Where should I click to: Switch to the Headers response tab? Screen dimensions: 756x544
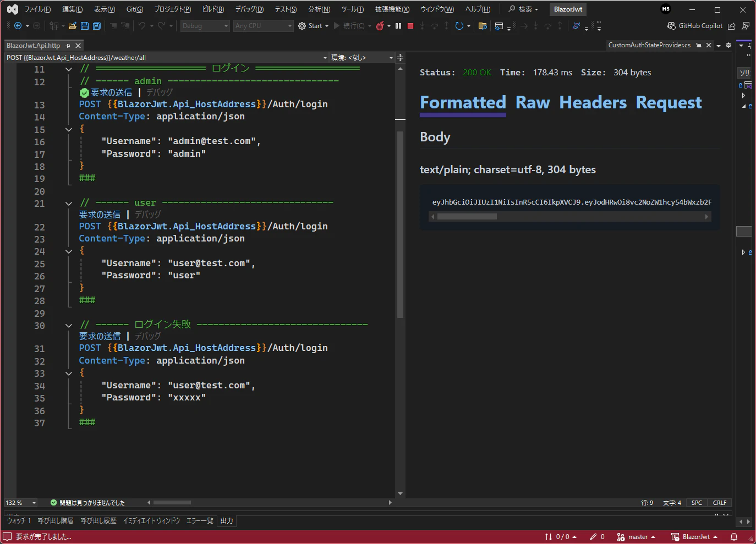coord(593,103)
